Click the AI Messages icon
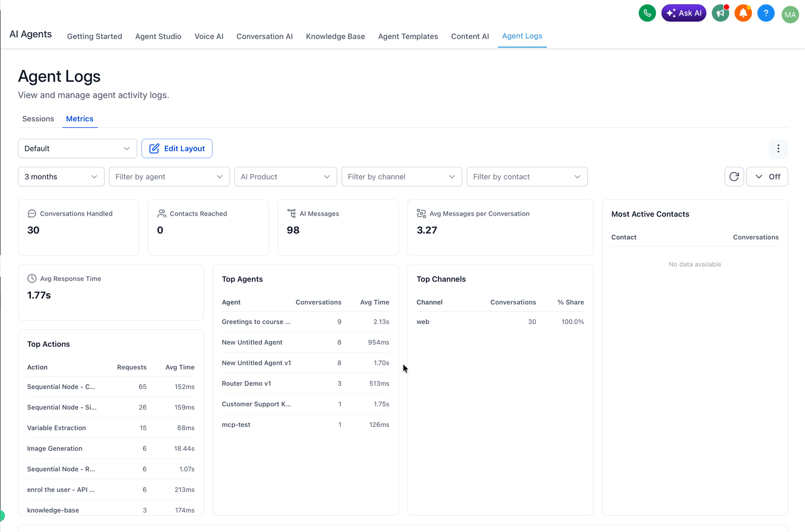 click(x=291, y=213)
